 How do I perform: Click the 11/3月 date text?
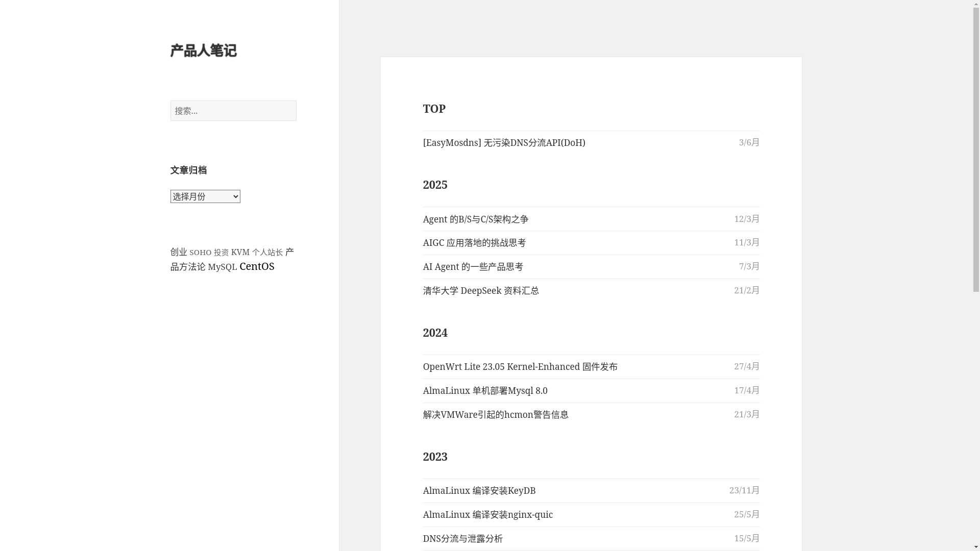click(747, 242)
